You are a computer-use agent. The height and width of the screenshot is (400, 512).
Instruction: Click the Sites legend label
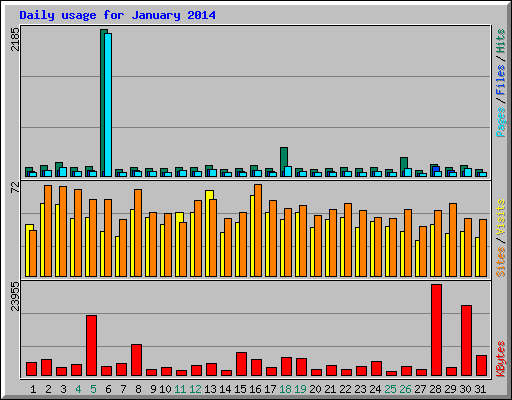pyautogui.click(x=501, y=262)
